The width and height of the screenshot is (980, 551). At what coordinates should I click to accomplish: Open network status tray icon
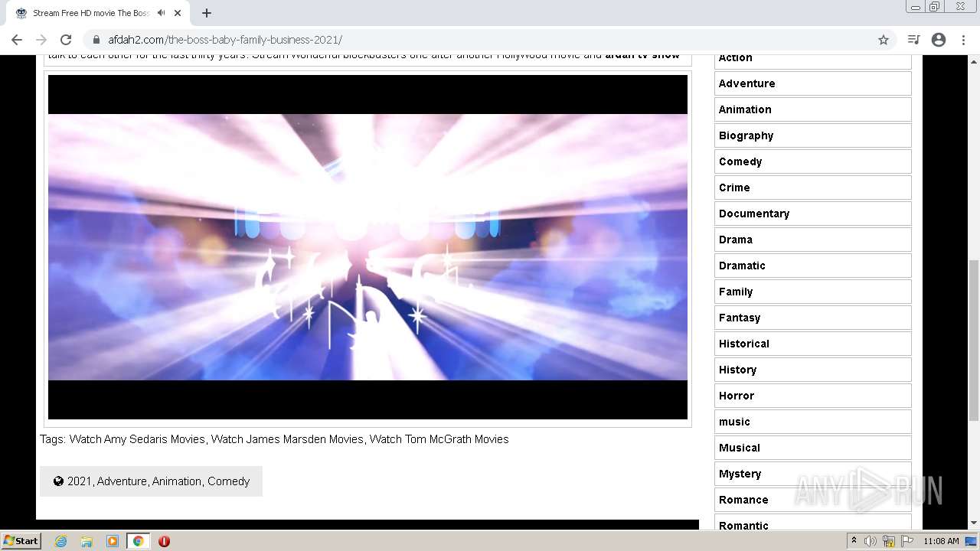[x=889, y=541]
